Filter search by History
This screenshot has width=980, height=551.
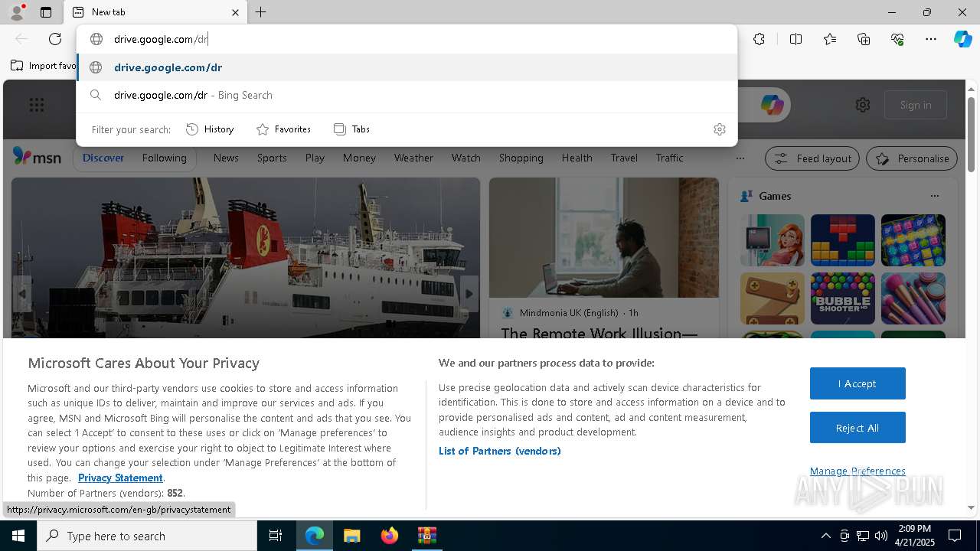click(x=210, y=129)
